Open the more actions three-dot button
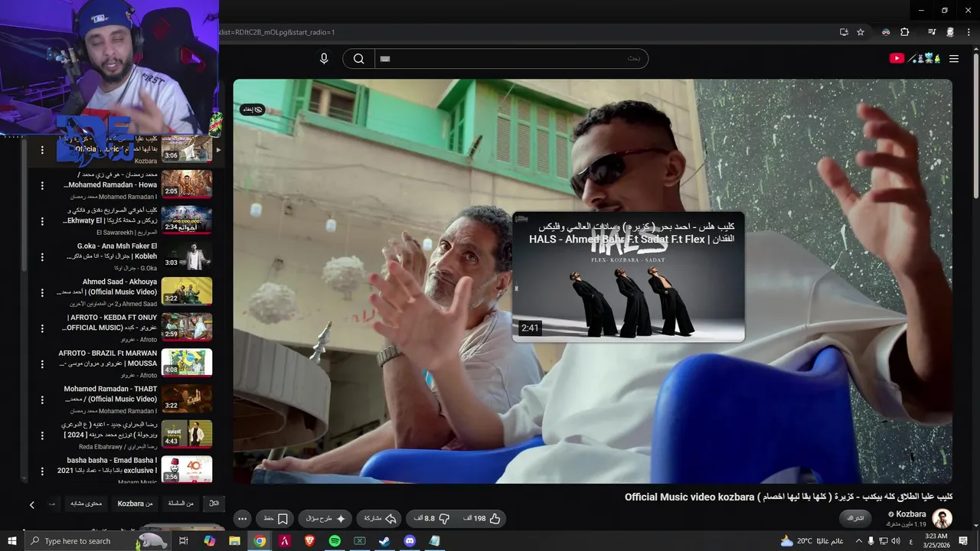 pyautogui.click(x=243, y=518)
